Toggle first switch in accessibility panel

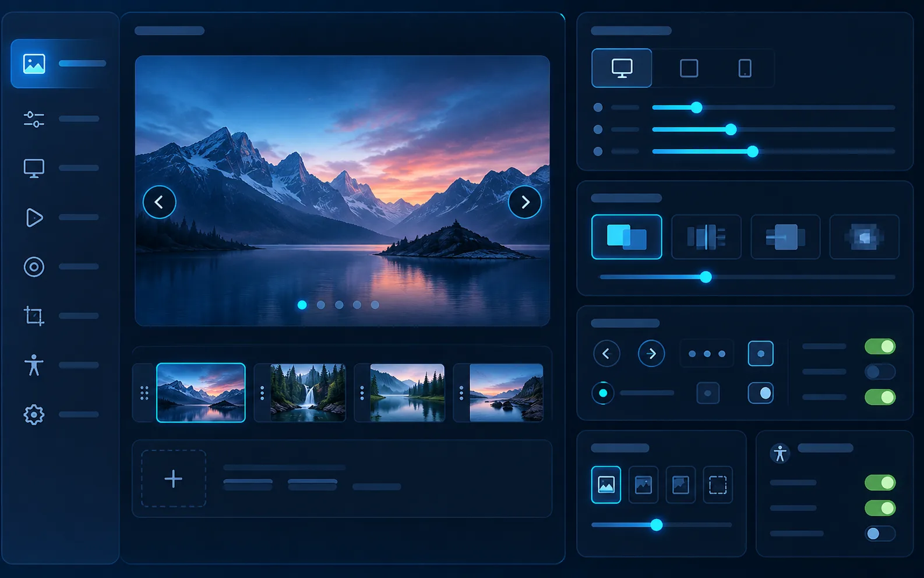880,482
